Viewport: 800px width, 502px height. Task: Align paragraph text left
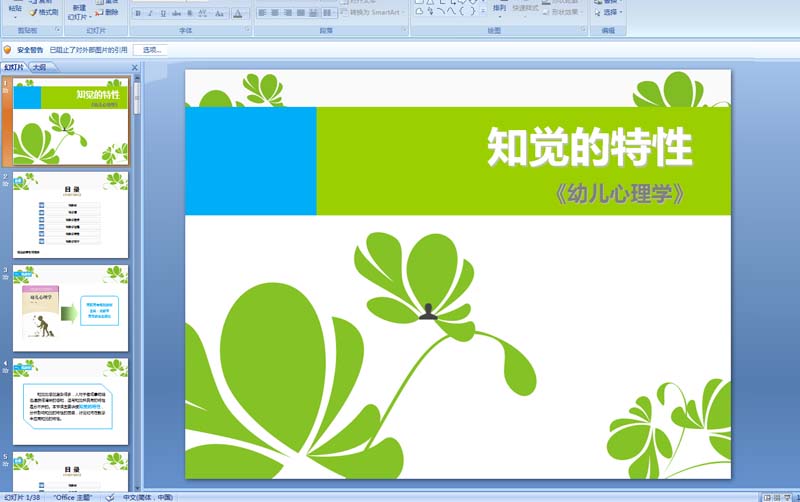[262, 13]
